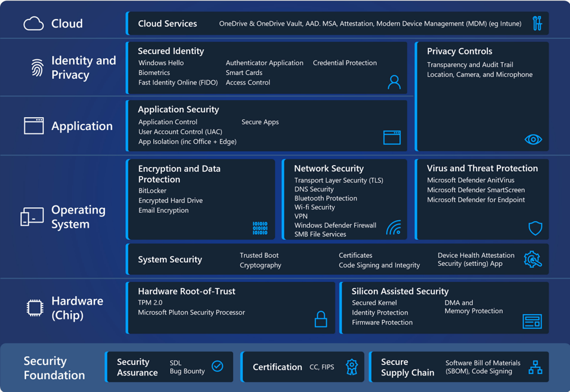Click the chip icon beside Hardware label
The image size is (570, 392).
pyautogui.click(x=35, y=308)
